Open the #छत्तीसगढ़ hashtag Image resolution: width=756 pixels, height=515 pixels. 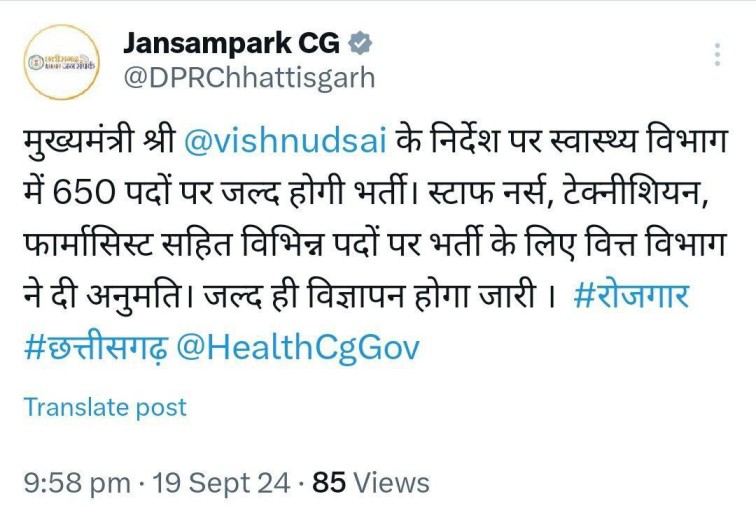(x=96, y=347)
